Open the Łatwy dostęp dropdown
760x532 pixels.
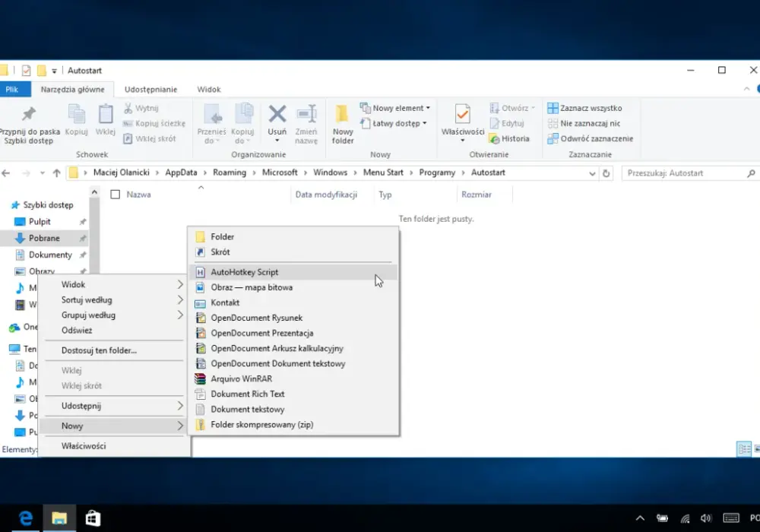[x=394, y=123]
